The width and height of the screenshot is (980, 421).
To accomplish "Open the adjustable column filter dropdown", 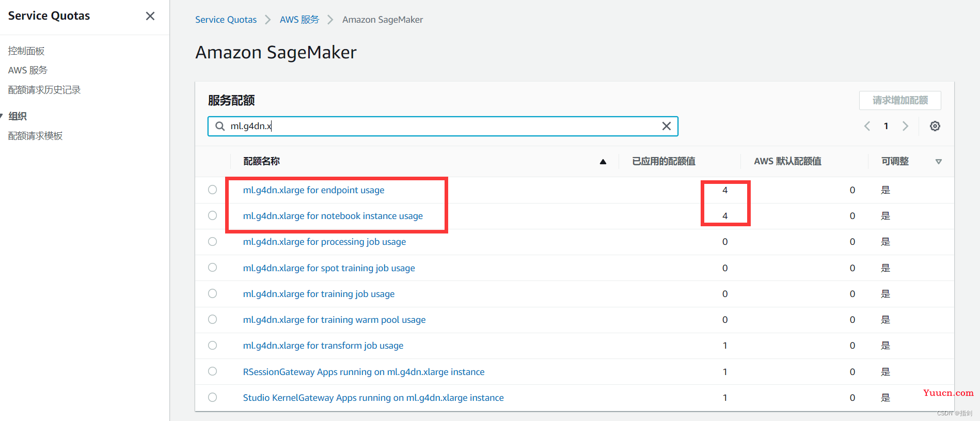I will [x=938, y=162].
